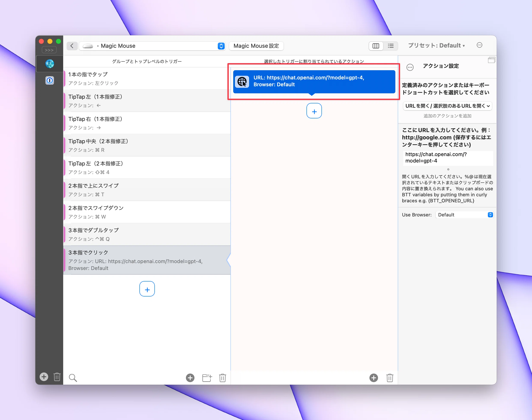This screenshot has height=420, width=532.
Task: Add new trigger with round plus icon
Action: point(190,378)
